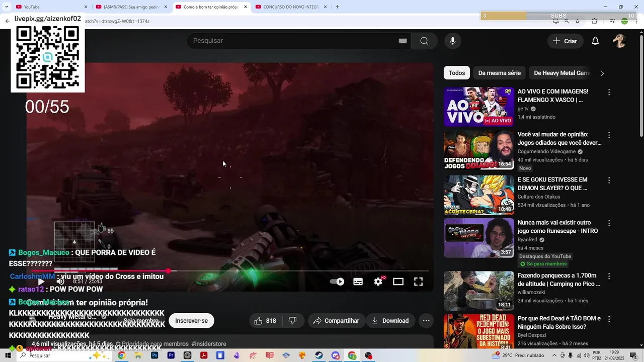Image resolution: width=644 pixels, height=362 pixels.
Task: Click the Pesquisar YouTube search field
Action: click(x=299, y=41)
